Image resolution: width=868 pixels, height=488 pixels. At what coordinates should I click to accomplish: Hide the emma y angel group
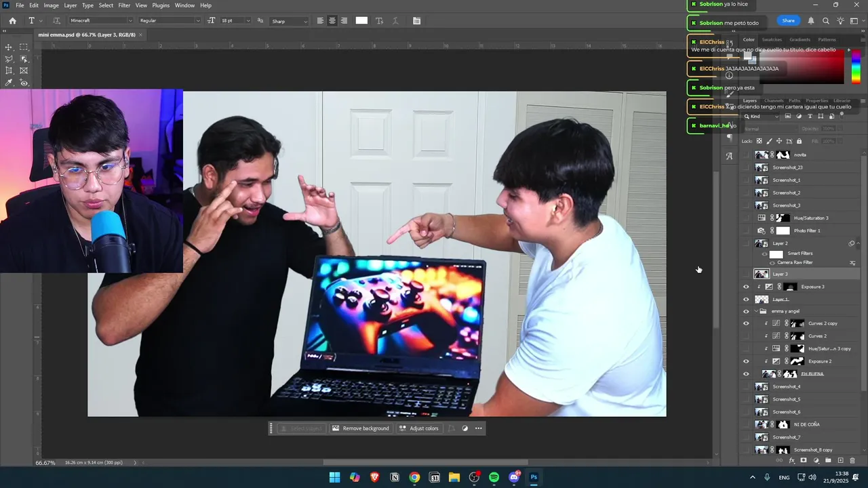click(746, 311)
